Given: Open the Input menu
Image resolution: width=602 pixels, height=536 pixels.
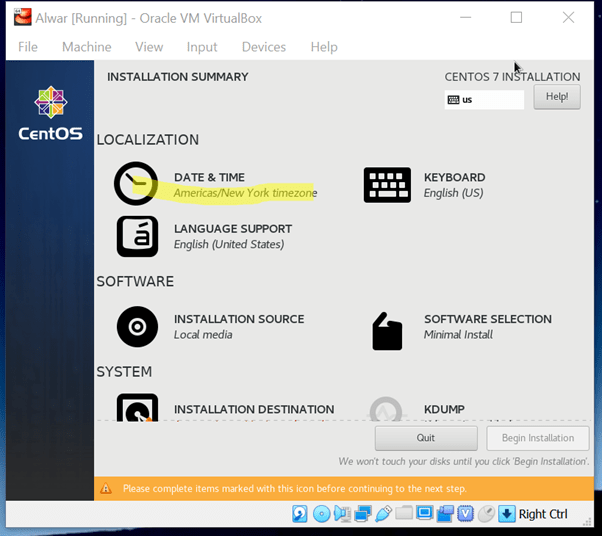Looking at the screenshot, I should tap(202, 47).
